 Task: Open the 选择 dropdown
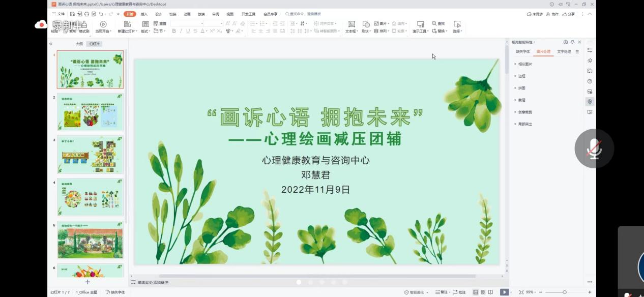click(456, 29)
